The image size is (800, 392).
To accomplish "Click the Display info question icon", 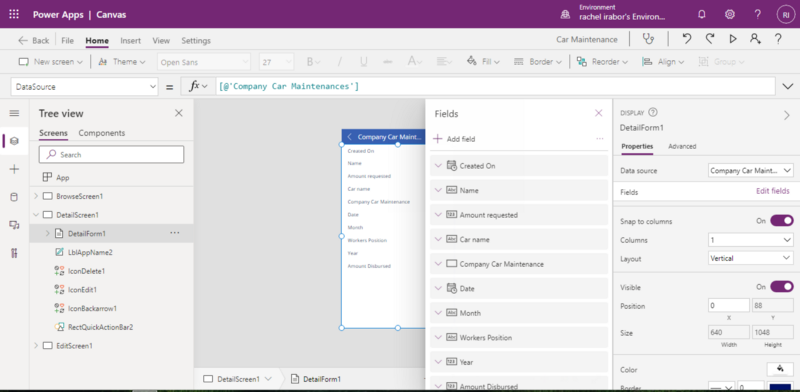I will click(653, 112).
